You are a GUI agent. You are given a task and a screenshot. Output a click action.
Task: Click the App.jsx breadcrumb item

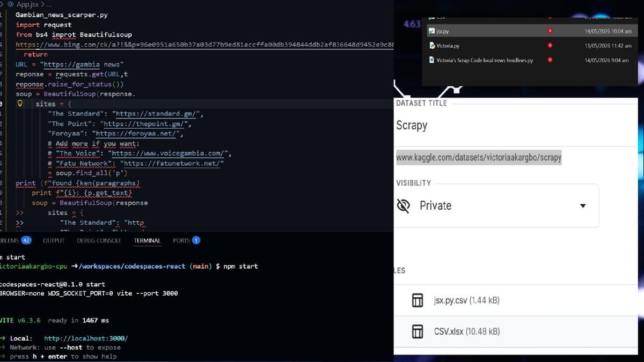tap(27, 4)
